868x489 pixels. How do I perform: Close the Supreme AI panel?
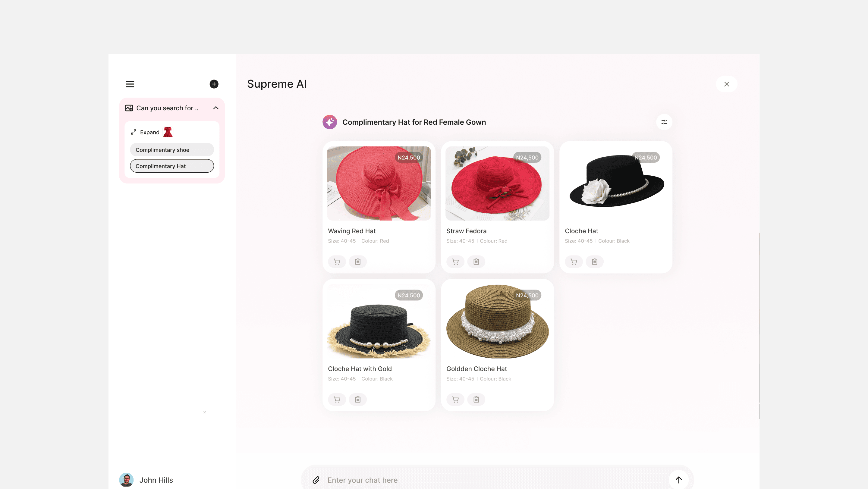[726, 84]
